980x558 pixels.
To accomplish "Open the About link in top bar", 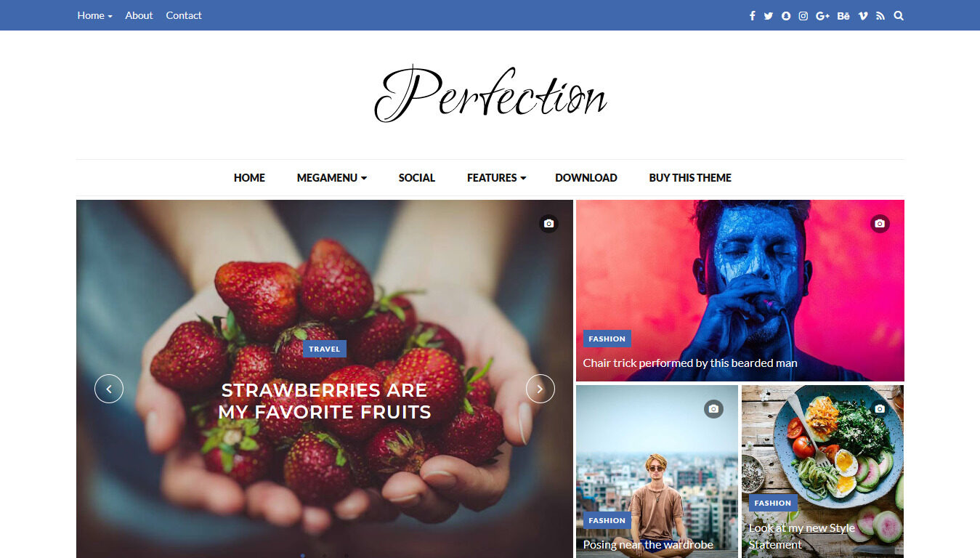I will coord(139,15).
